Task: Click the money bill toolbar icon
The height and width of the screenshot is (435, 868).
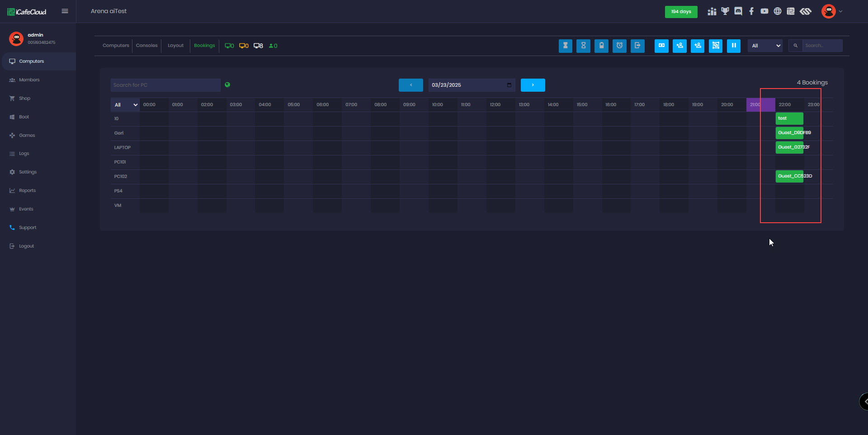Action: tap(661, 46)
